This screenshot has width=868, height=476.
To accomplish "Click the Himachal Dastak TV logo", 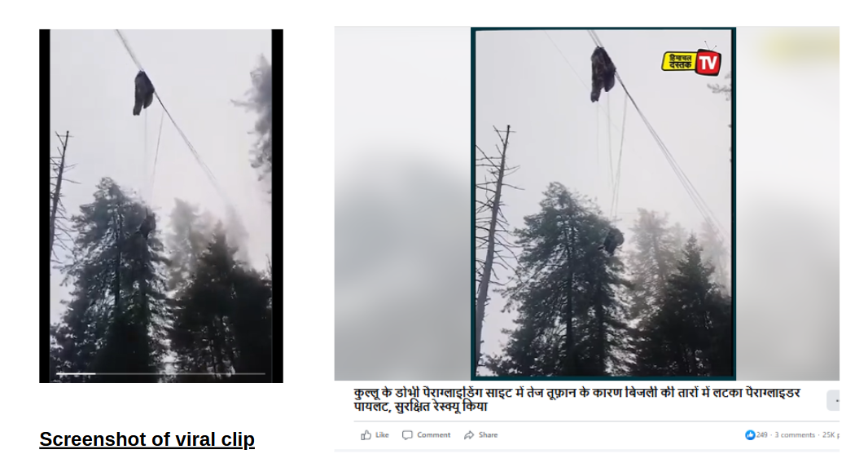I will (692, 61).
